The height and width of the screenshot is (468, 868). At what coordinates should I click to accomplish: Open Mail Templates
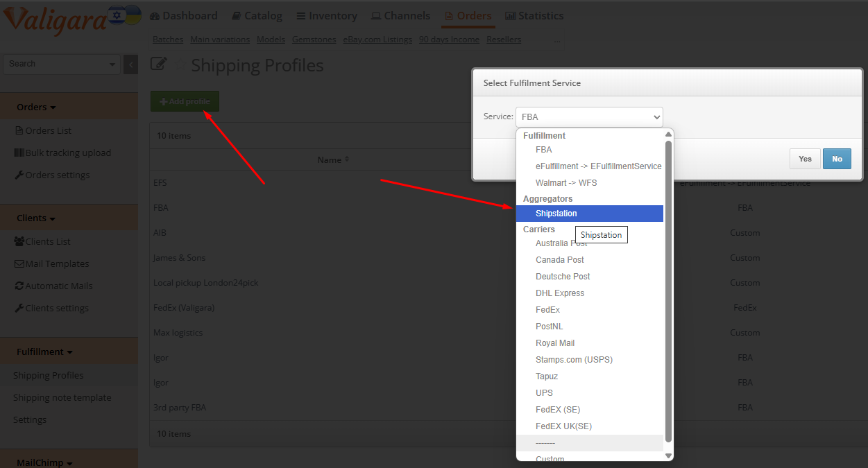(52, 263)
